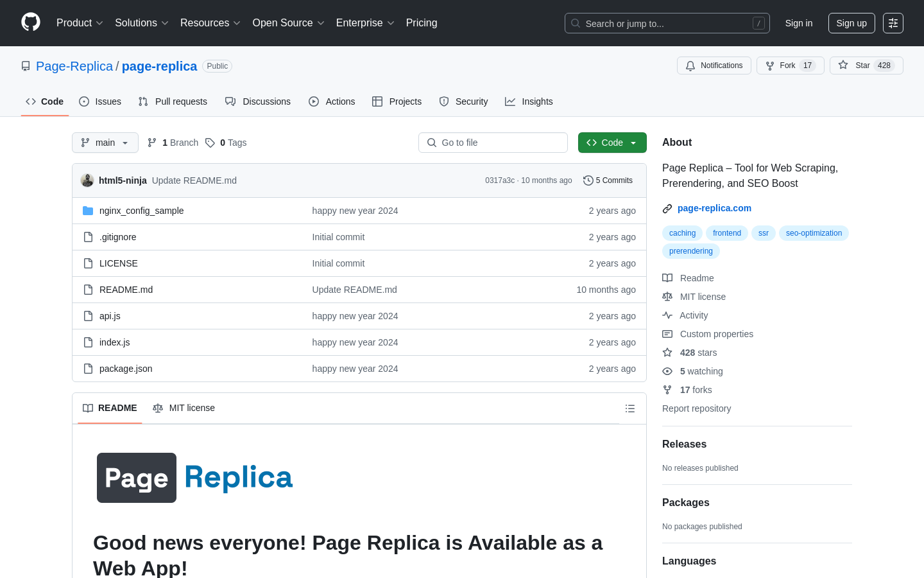Open the package.json file name
This screenshot has width=924, height=578.
(126, 369)
